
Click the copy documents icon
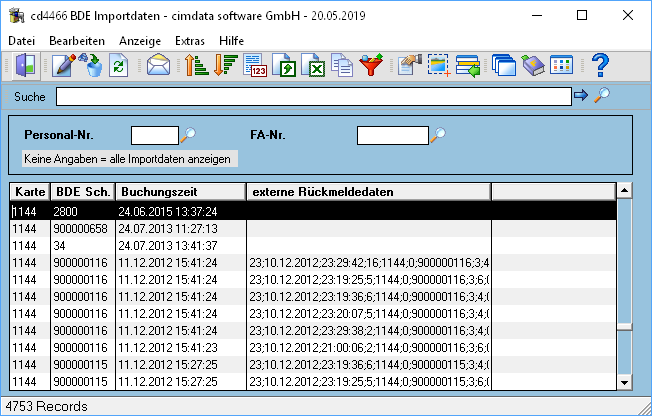click(342, 65)
